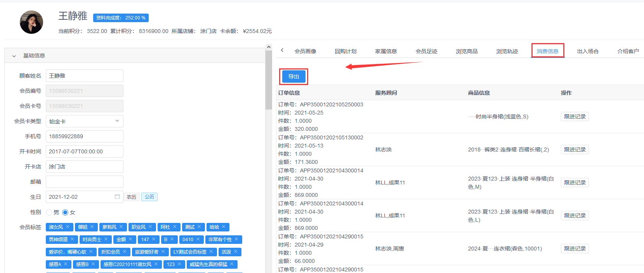Switch birthday to 公历 calendar
The image size is (644, 273).
point(149,197)
